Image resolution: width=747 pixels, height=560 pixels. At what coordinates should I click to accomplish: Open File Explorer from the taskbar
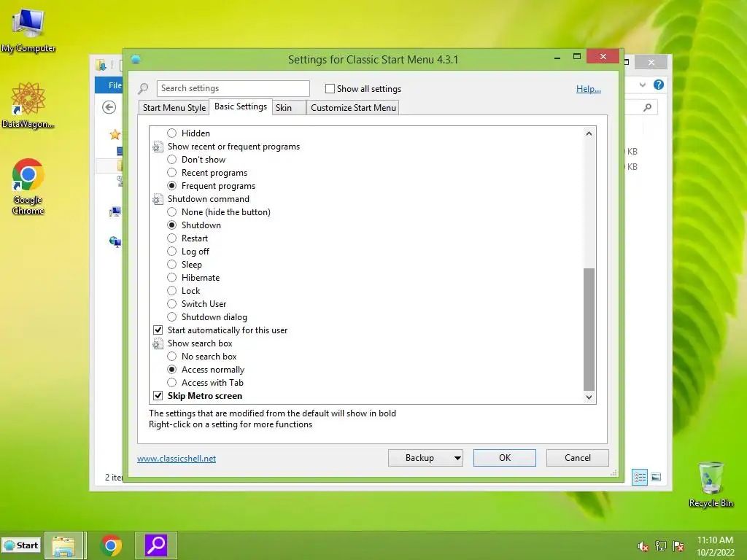(64, 545)
